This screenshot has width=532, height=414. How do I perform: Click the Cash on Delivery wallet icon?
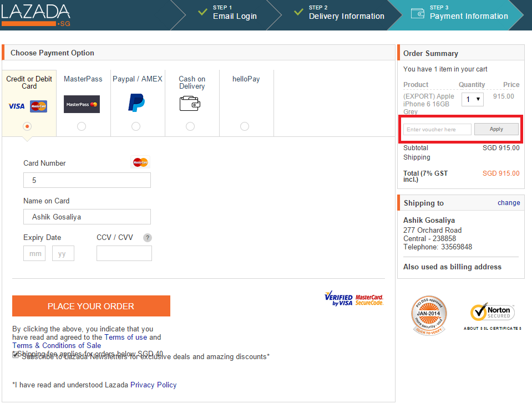(x=190, y=104)
